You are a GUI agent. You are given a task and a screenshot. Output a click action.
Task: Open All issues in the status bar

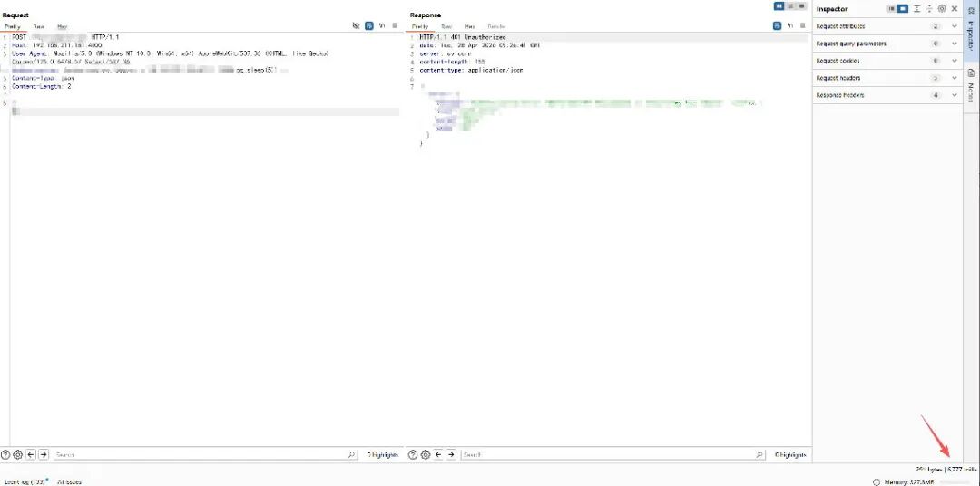pyautogui.click(x=69, y=481)
